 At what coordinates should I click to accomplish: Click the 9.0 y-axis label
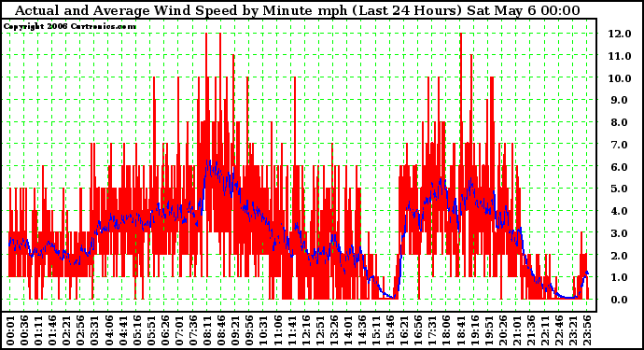click(620, 100)
